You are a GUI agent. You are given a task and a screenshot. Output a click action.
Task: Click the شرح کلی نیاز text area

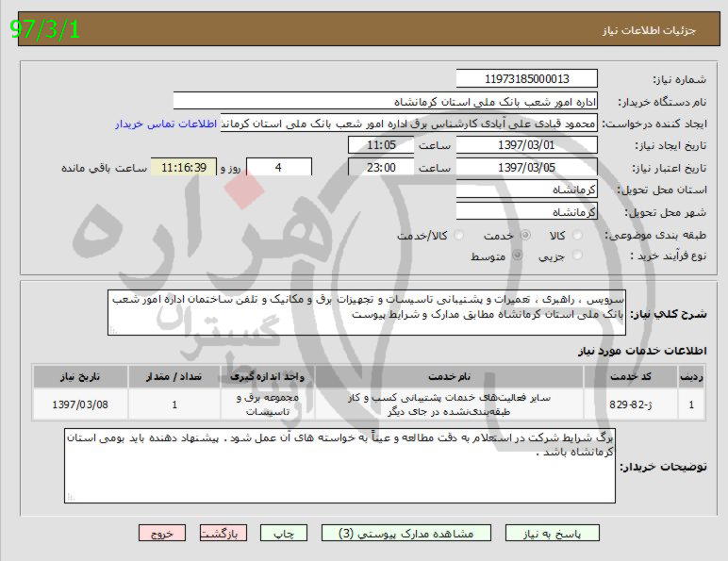(367, 312)
